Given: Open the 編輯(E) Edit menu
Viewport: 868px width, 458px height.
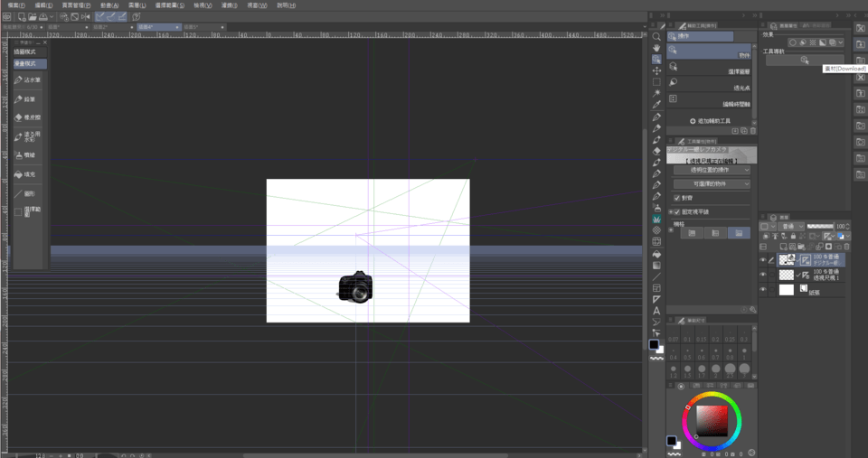Looking at the screenshot, I should tap(43, 5).
